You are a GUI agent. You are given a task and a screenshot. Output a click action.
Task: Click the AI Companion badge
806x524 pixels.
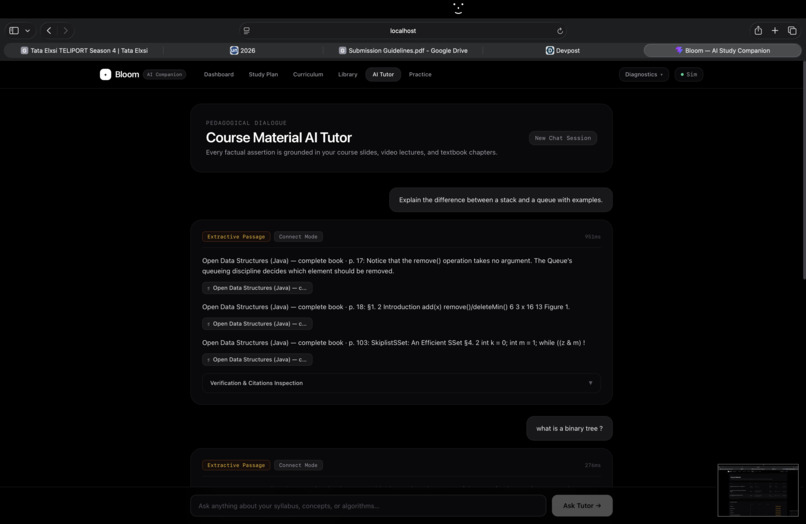tap(164, 75)
